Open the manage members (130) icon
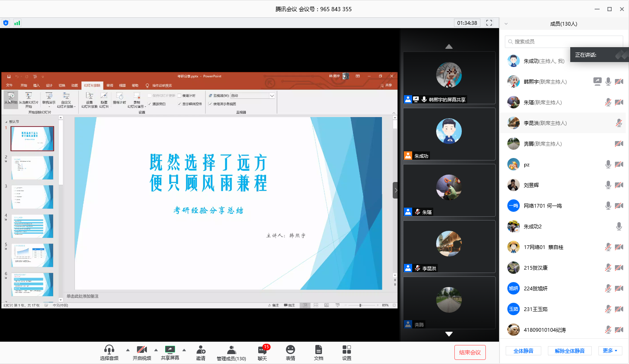Screen dimensions: 629x364 pyautogui.click(x=231, y=350)
